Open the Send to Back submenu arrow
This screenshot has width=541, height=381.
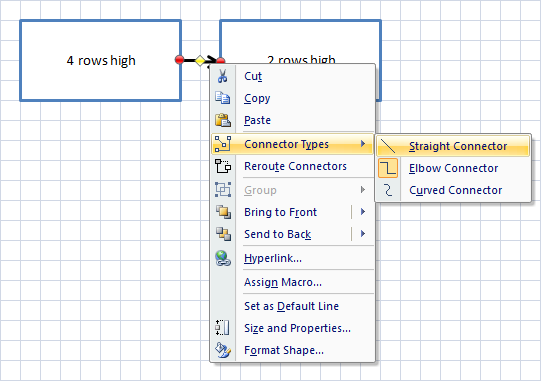tap(363, 234)
